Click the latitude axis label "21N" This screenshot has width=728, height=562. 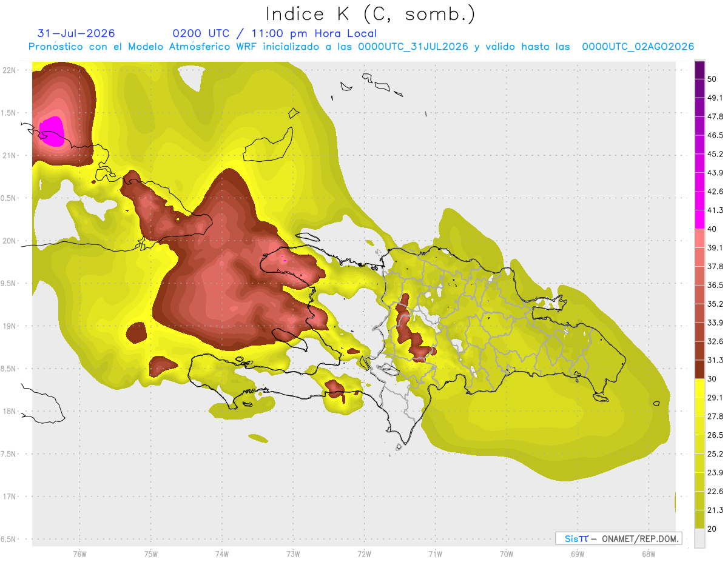9,156
